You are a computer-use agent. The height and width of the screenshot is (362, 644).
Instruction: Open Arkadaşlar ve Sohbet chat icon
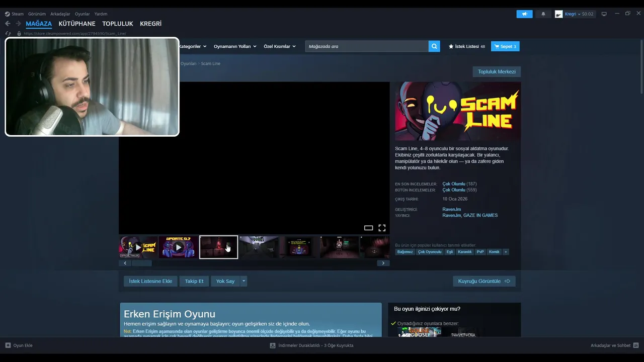pos(636,345)
